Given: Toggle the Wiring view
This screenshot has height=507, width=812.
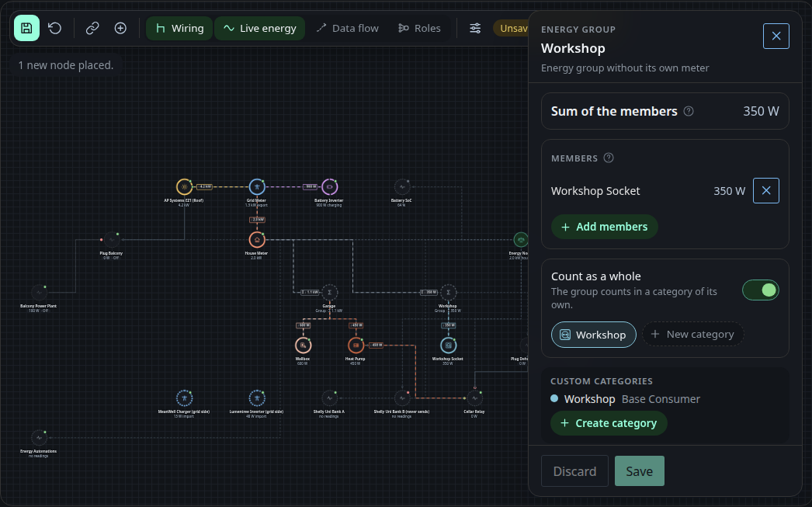Looking at the screenshot, I should 179,28.
